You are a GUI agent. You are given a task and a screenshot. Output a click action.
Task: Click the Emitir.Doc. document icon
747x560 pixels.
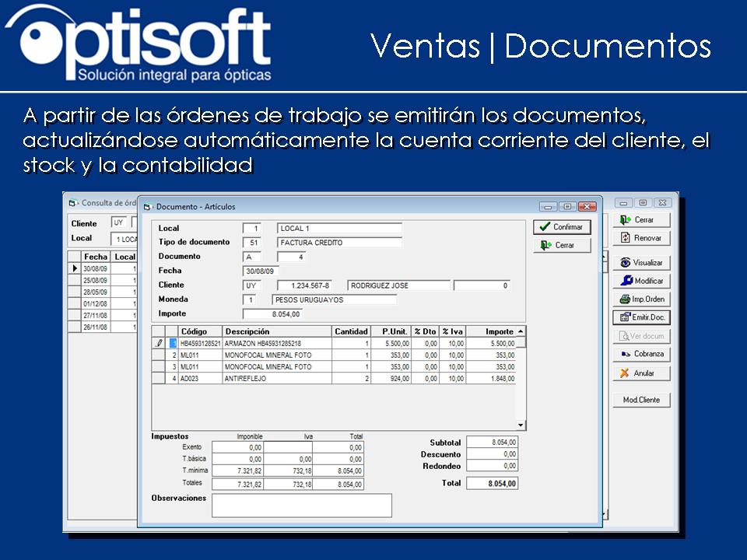(x=626, y=317)
